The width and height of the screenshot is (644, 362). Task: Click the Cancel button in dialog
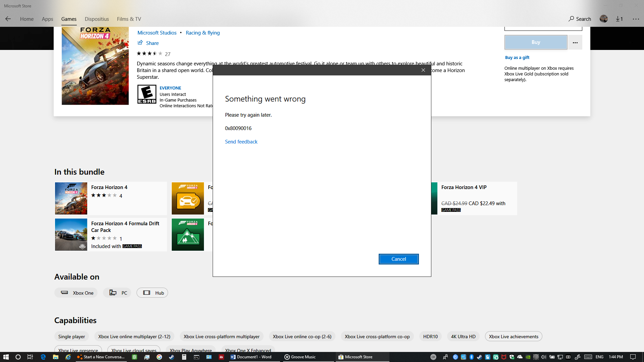pyautogui.click(x=399, y=259)
